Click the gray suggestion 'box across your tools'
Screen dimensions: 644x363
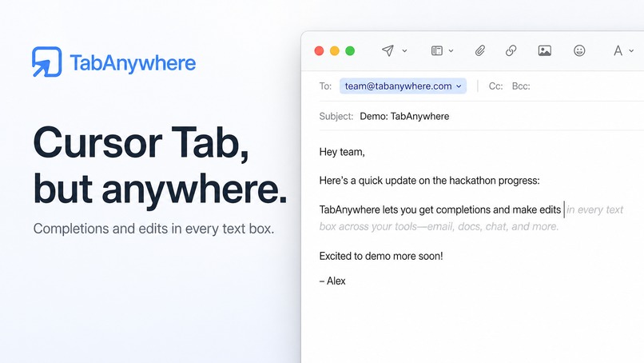point(439,226)
